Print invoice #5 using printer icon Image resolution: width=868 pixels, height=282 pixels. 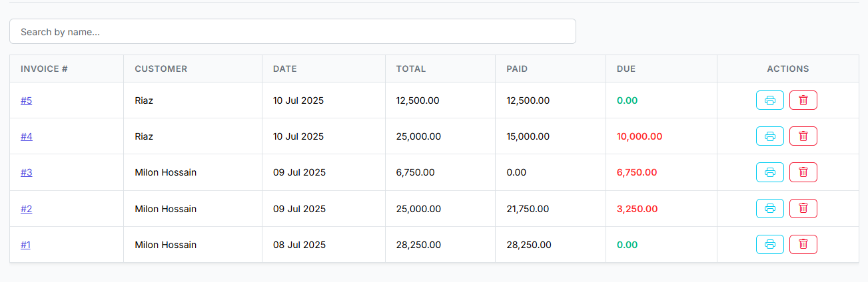click(x=769, y=100)
